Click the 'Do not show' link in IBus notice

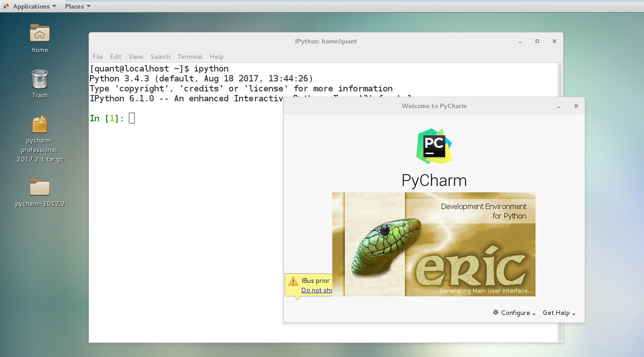point(317,290)
